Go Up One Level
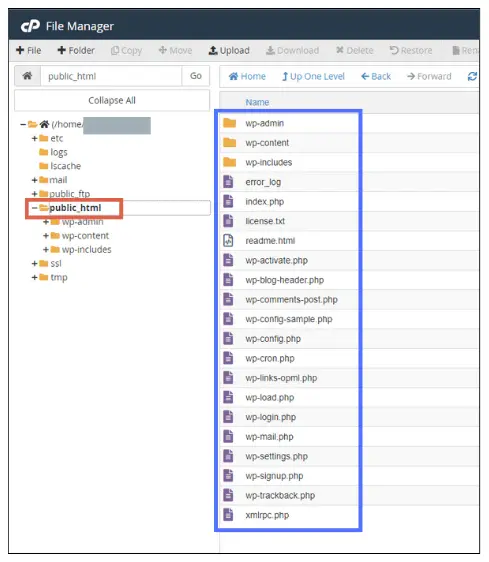Image resolution: width=489 pixels, height=562 pixels. tap(313, 76)
